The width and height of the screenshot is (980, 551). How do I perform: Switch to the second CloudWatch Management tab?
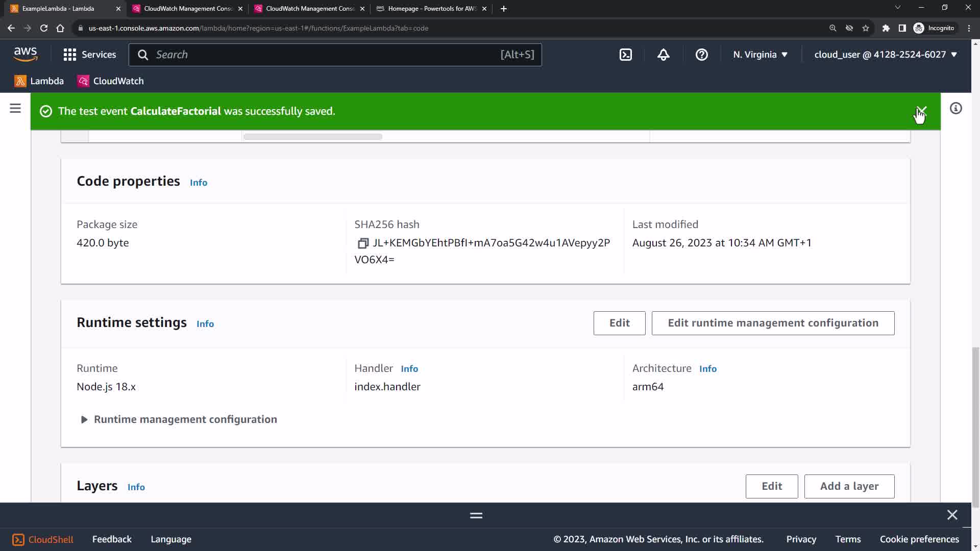coord(309,9)
